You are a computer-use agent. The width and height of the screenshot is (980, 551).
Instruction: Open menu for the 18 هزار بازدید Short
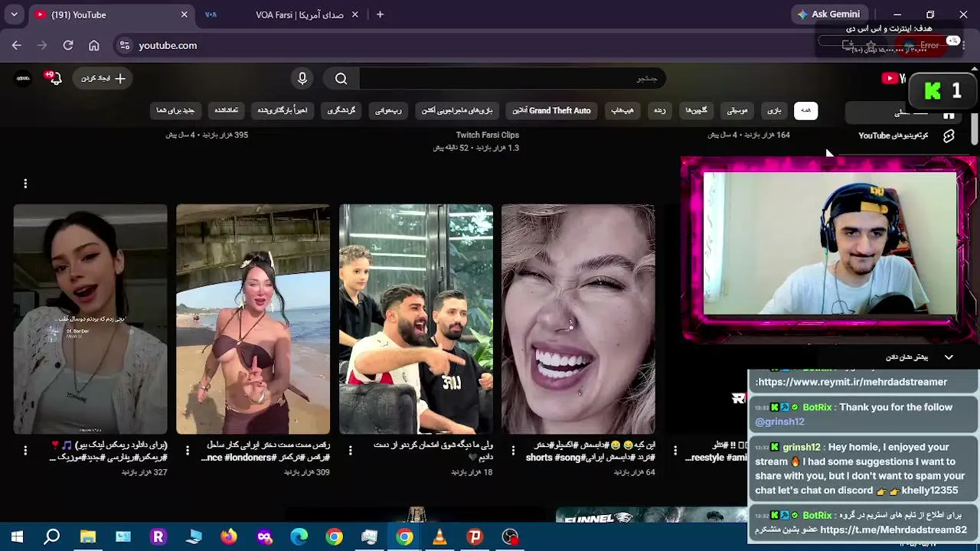click(350, 451)
